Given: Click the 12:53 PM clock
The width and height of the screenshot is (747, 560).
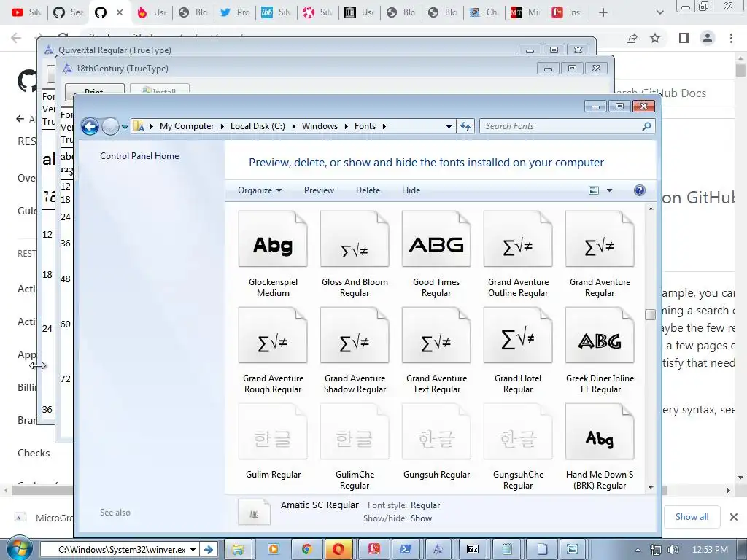Looking at the screenshot, I should (x=710, y=550).
